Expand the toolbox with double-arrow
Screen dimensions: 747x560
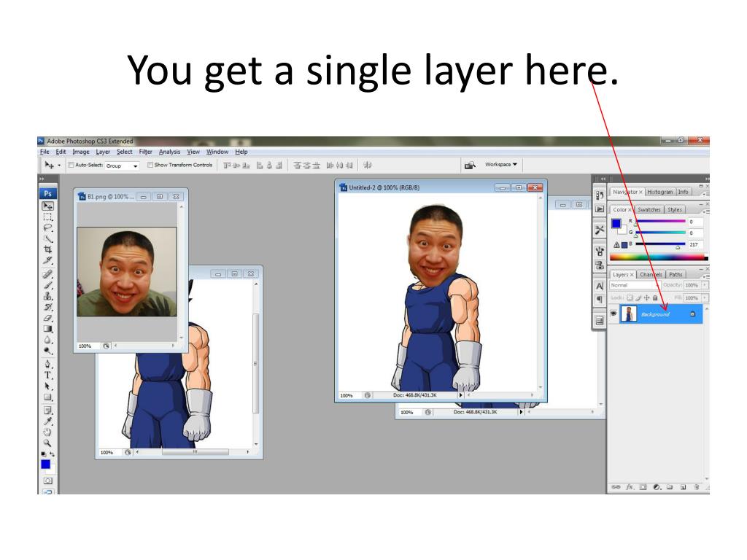click(x=42, y=179)
